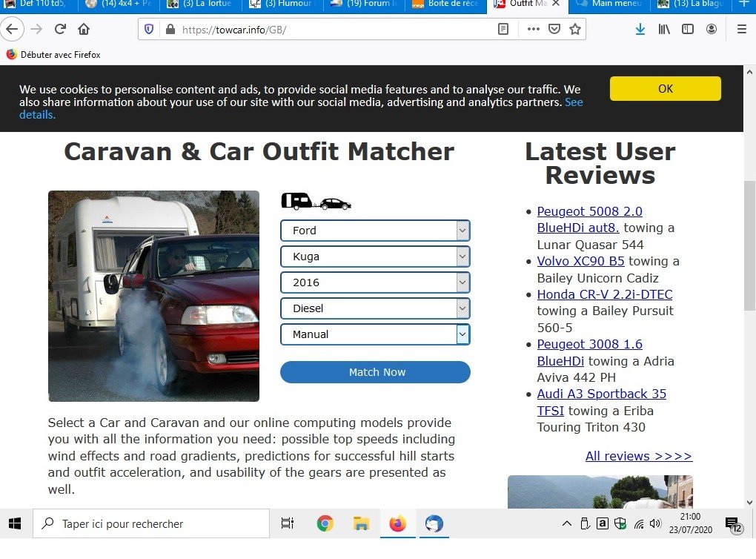Open Peugeot 5008 2.0 BlueHDi review
756x559 pixels.
pyautogui.click(x=590, y=219)
